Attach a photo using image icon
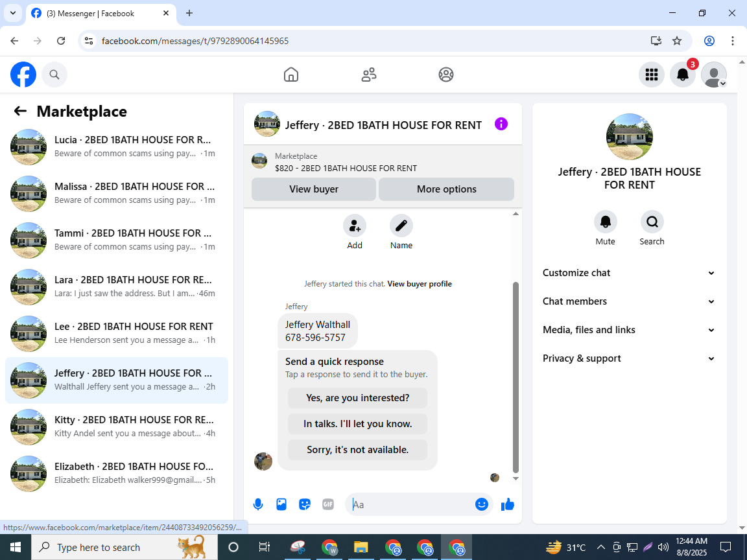 click(x=281, y=504)
